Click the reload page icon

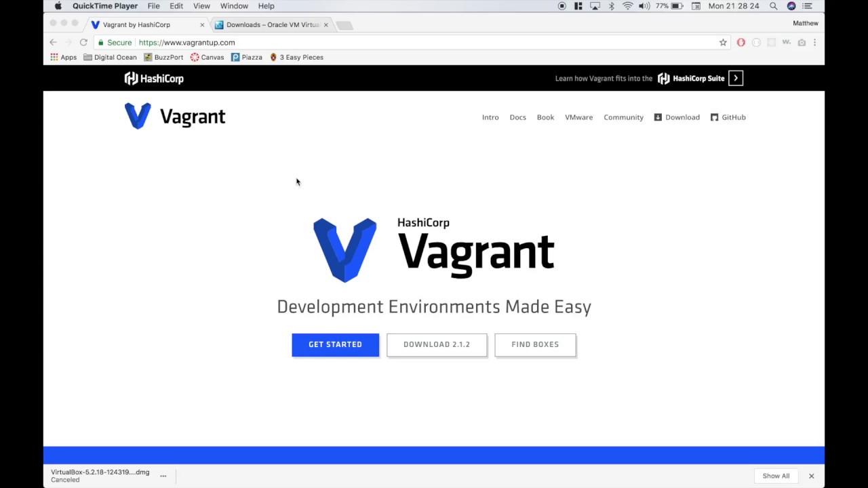pyautogui.click(x=83, y=43)
